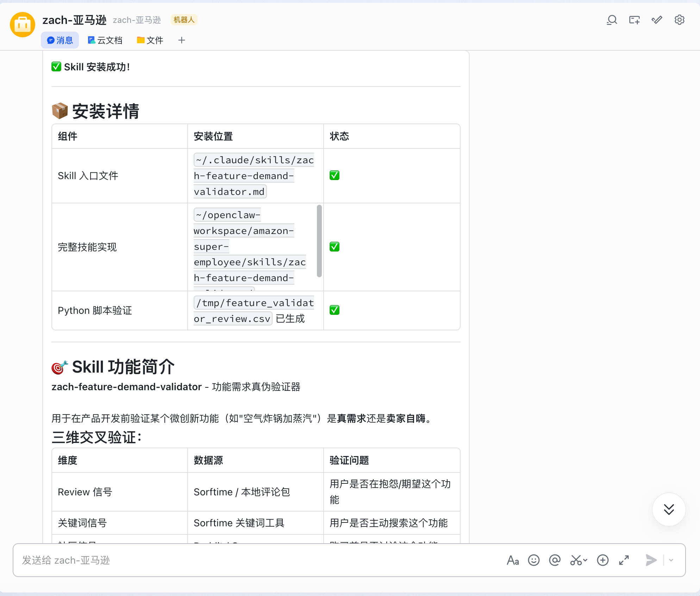Click the double-checkmark task icon
Screen dimensions: 700x596
(x=657, y=20)
